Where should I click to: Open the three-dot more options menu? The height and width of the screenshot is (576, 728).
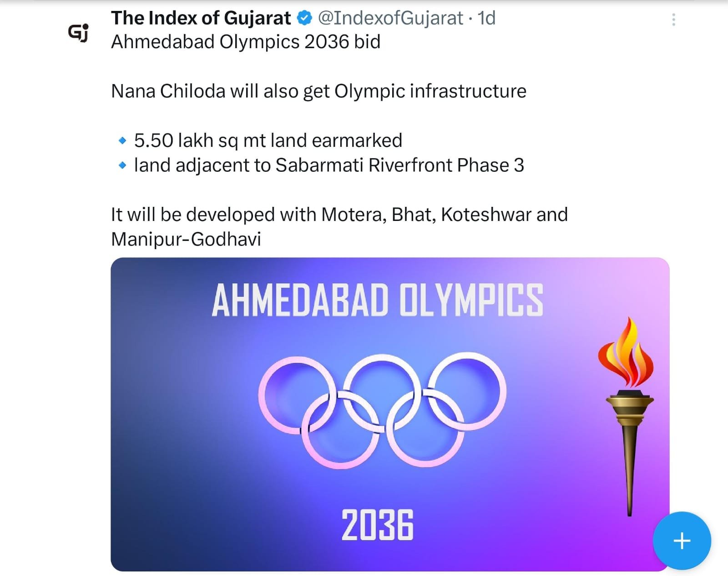pyautogui.click(x=673, y=20)
